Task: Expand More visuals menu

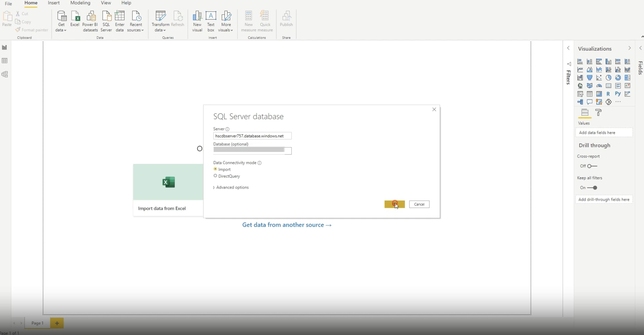Action: 226,21
